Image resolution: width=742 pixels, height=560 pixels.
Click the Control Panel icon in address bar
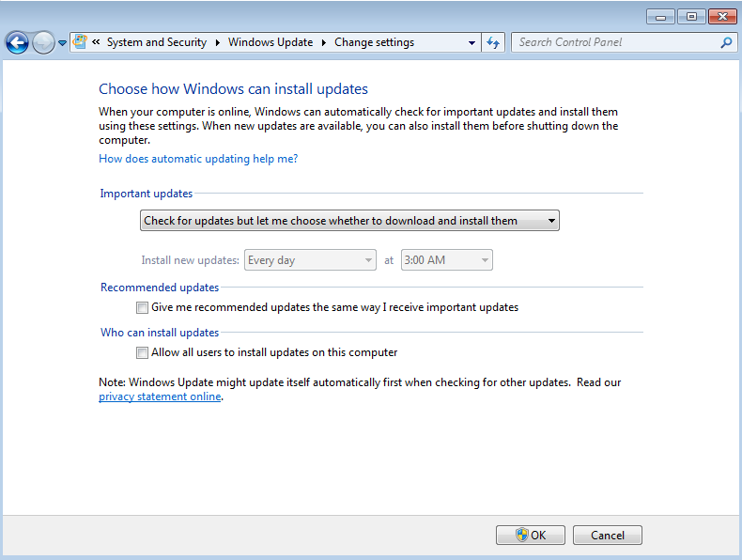click(x=81, y=42)
